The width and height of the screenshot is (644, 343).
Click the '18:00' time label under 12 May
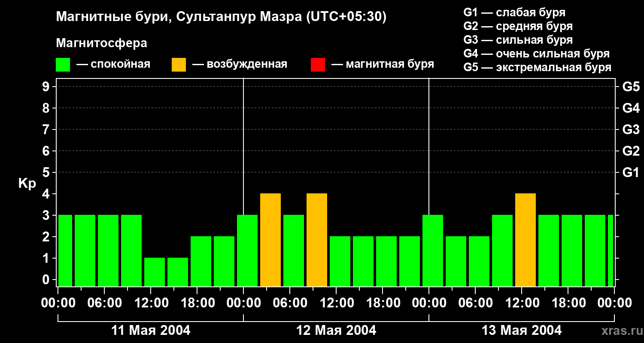pyautogui.click(x=383, y=303)
